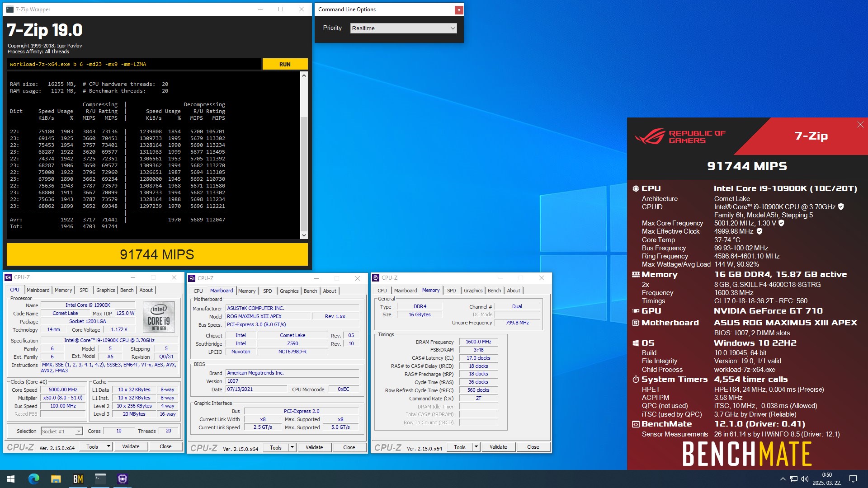Viewport: 868px width, 488px height.
Task: Click the BenchMate OS Windows icon
Action: tap(636, 343)
